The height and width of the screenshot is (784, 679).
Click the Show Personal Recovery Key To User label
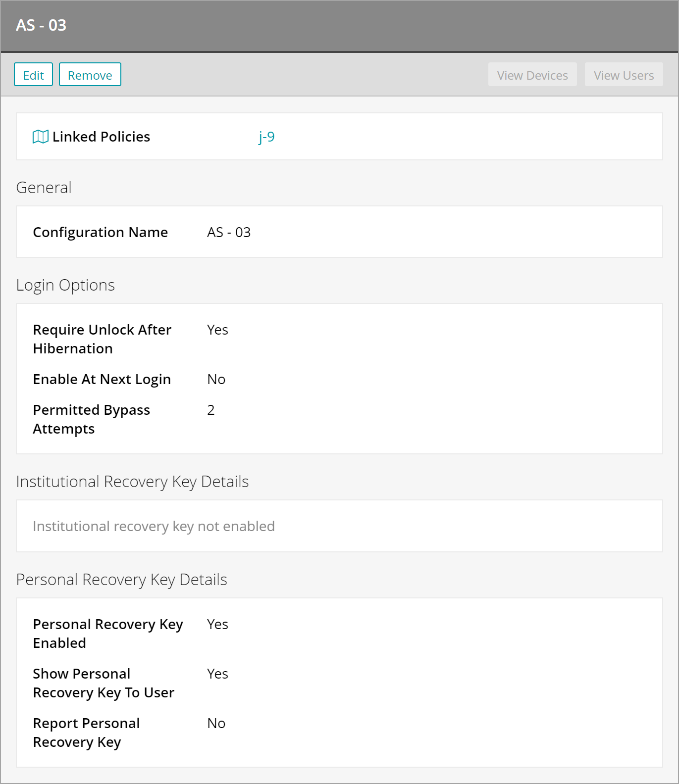tap(104, 683)
